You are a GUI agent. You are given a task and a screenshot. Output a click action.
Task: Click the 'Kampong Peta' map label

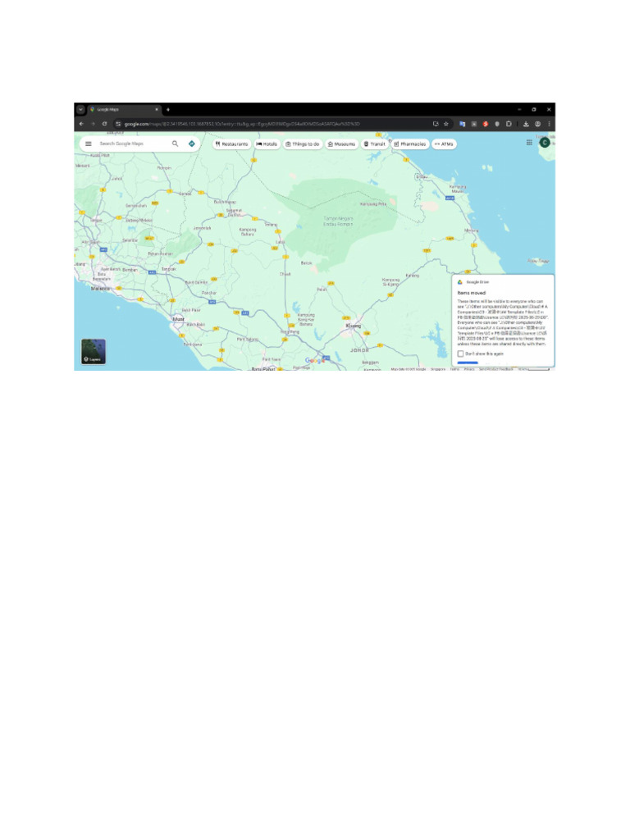[373, 204]
